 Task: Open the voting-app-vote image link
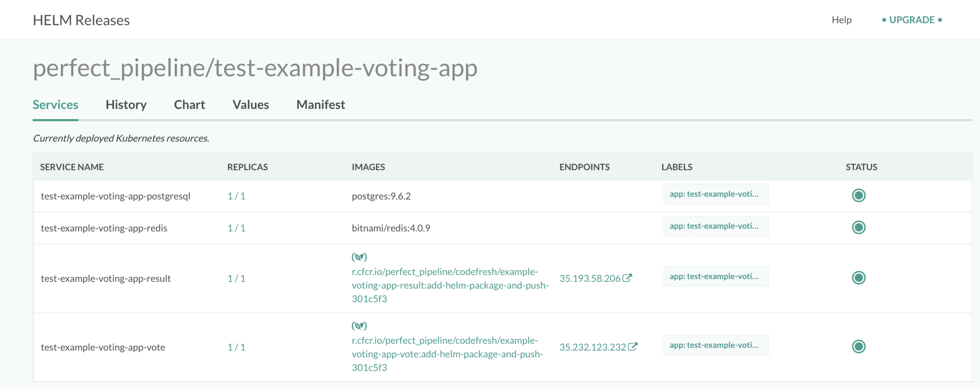447,354
